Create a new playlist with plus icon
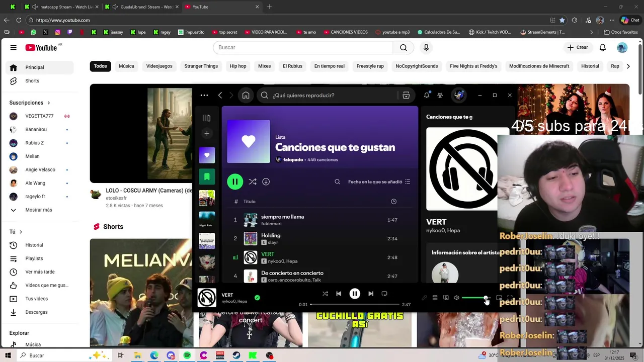 pos(207,133)
